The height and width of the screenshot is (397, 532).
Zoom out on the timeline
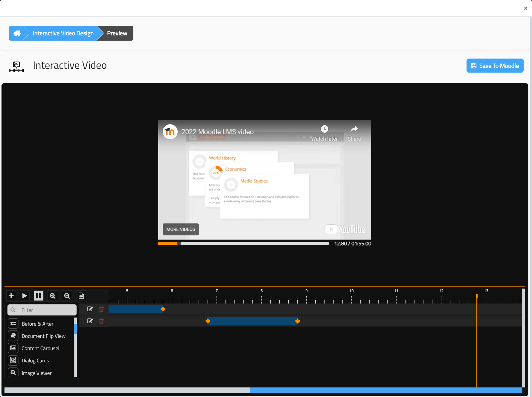point(67,295)
